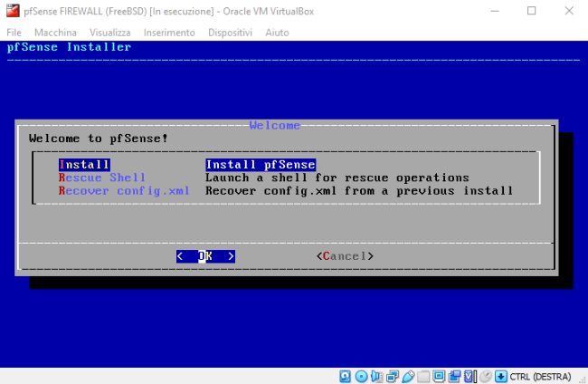Screen dimensions: 588x384
Task: Open the Aiuto menu
Action: coord(277,33)
